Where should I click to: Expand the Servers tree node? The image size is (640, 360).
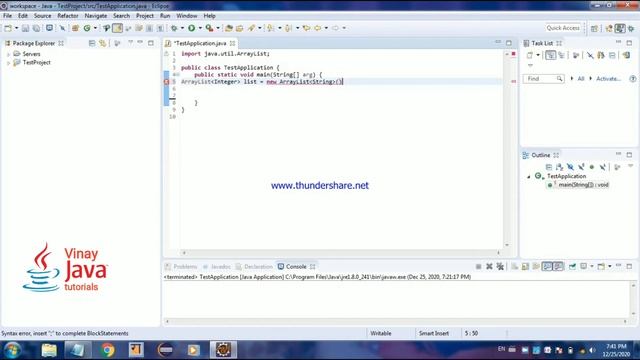click(x=9, y=54)
